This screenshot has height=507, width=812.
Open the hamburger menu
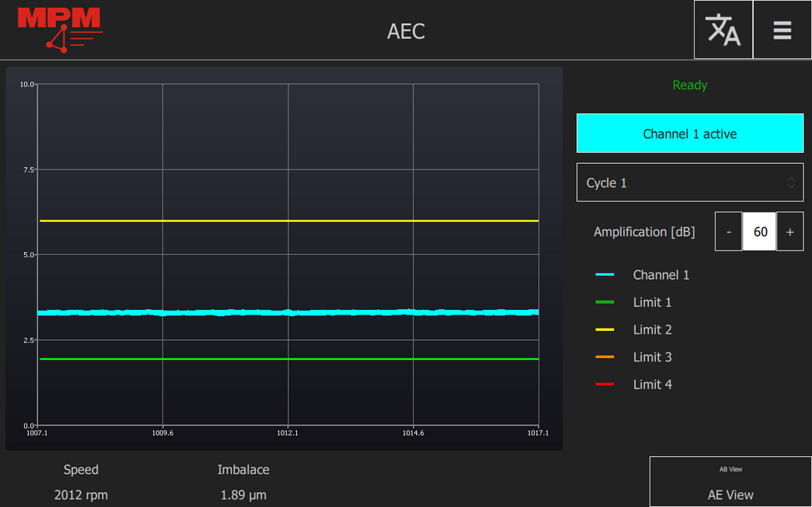[782, 29]
